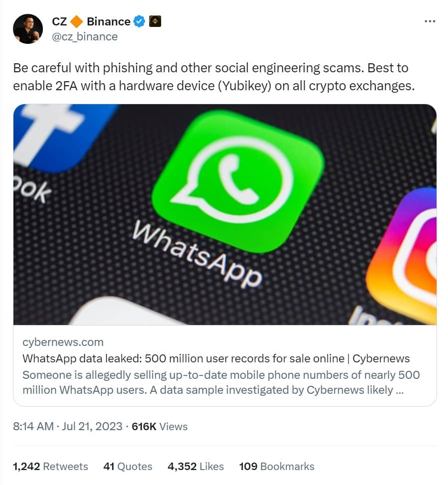Image resolution: width=448 pixels, height=485 pixels.
Task: View the 1,242 Retweets list
Action: 50,466
